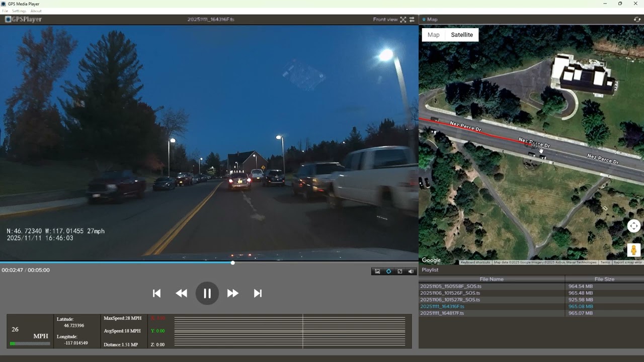Click the Latitude value 46.723396
This screenshot has height=362, width=644.
[74, 325]
